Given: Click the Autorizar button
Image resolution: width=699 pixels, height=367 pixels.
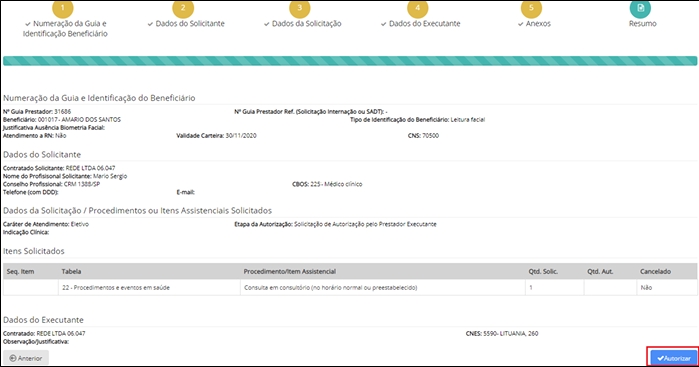Looking at the screenshot, I should pyautogui.click(x=674, y=358).
